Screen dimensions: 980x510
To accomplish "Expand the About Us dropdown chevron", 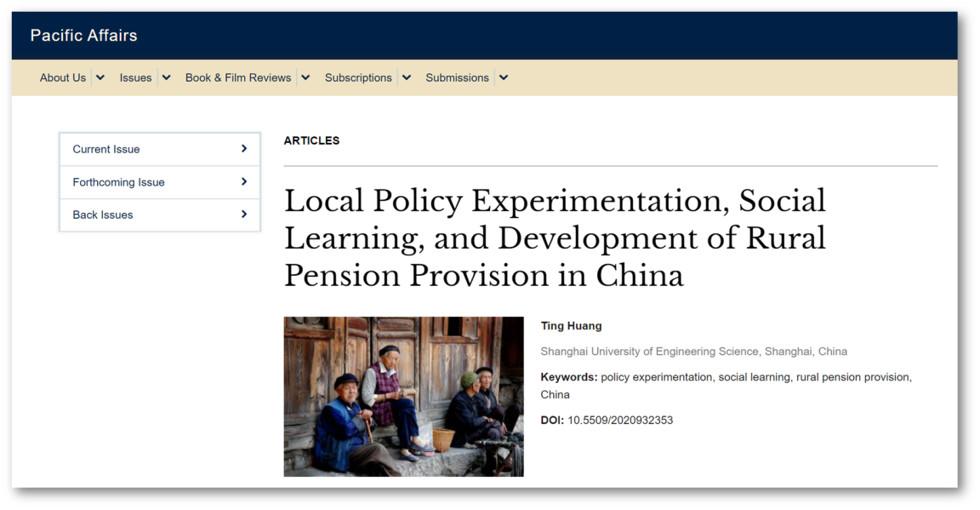I will pyautogui.click(x=100, y=77).
